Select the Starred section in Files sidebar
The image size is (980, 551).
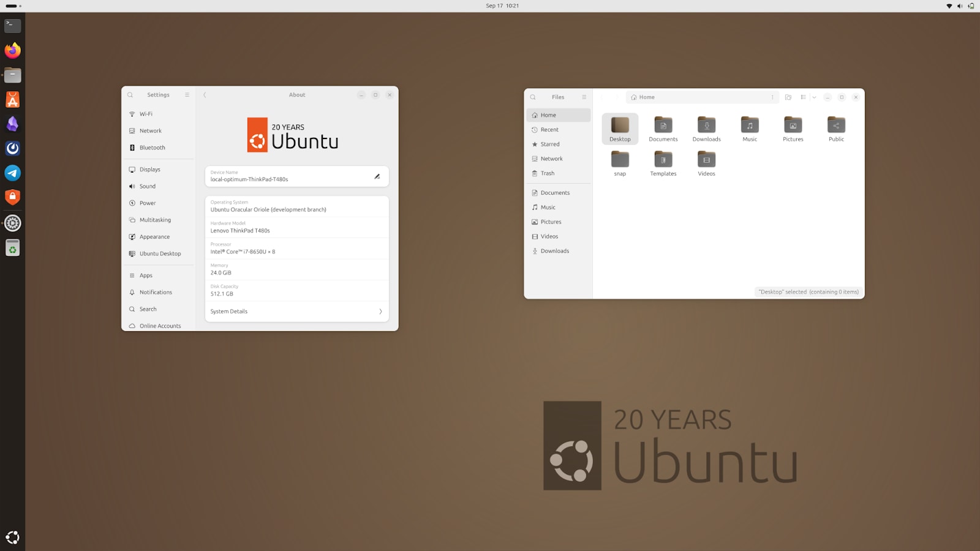pos(549,144)
